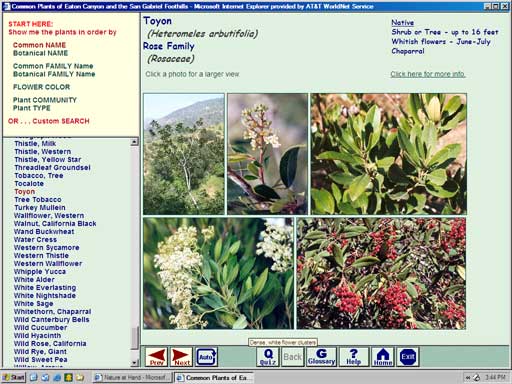Click the round Exit button
Image resolution: width=512 pixels, height=384 pixels.
408,357
